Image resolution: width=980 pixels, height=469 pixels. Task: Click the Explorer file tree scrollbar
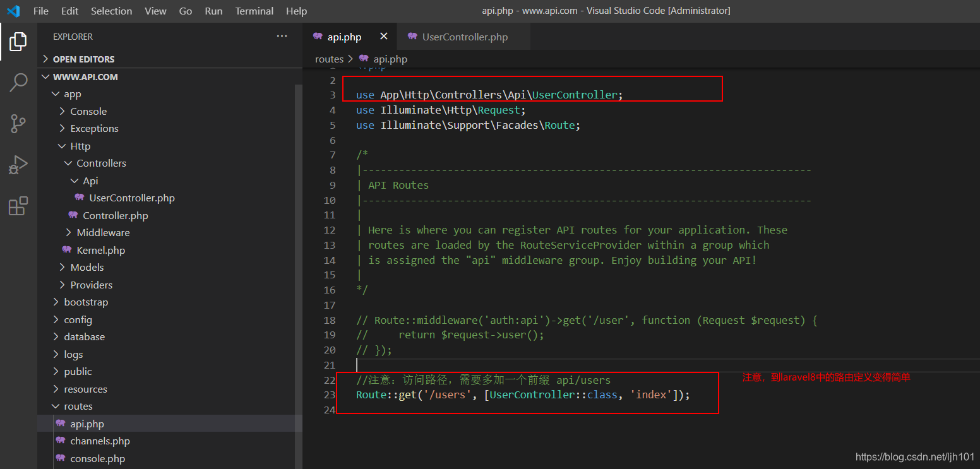(x=299, y=275)
